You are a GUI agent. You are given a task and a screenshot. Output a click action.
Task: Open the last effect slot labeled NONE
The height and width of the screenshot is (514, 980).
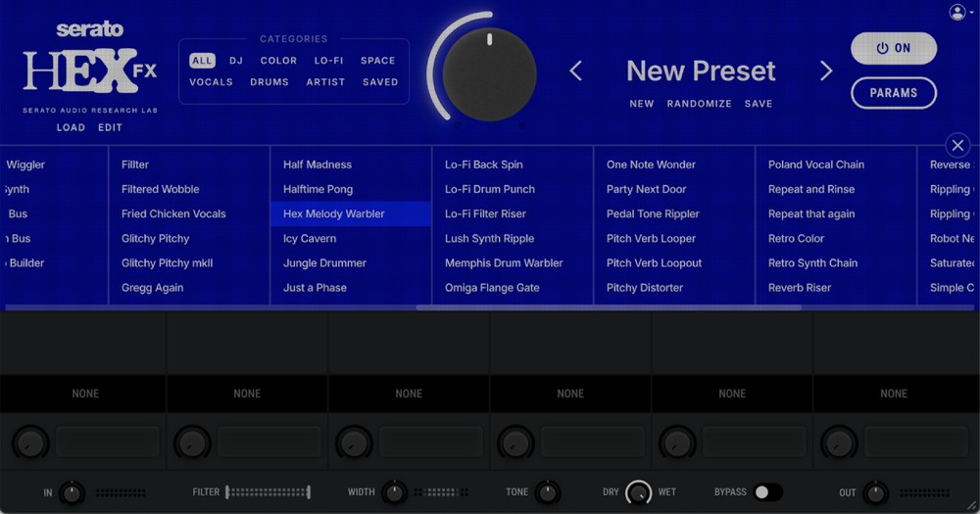[894, 394]
